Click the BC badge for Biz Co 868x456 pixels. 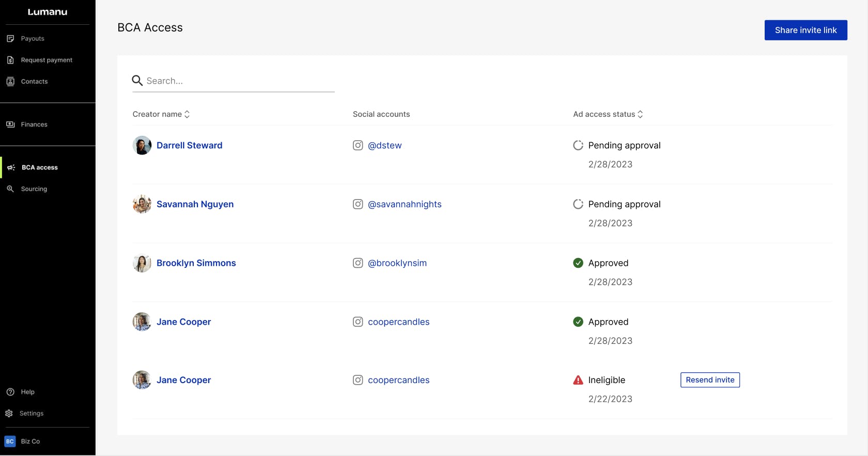point(10,442)
